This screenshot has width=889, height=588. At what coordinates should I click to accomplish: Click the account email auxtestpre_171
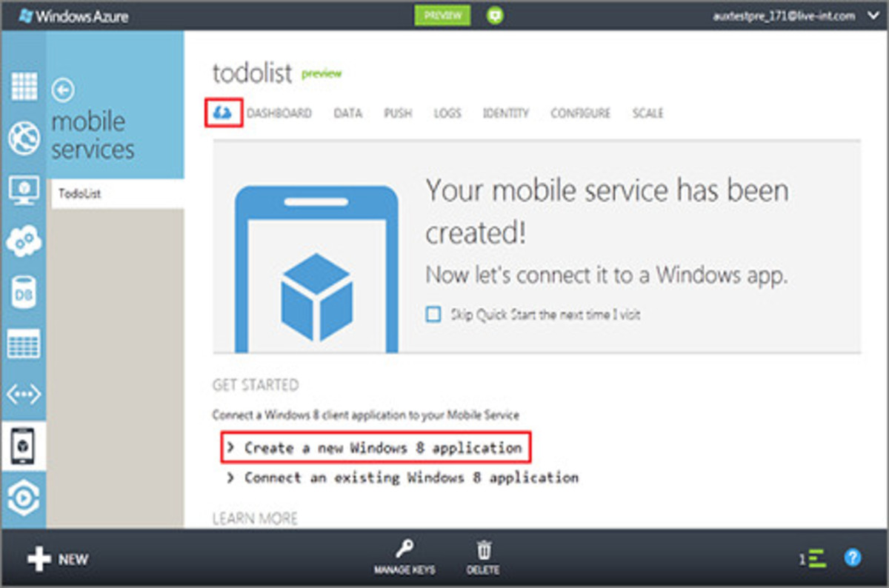(x=784, y=15)
